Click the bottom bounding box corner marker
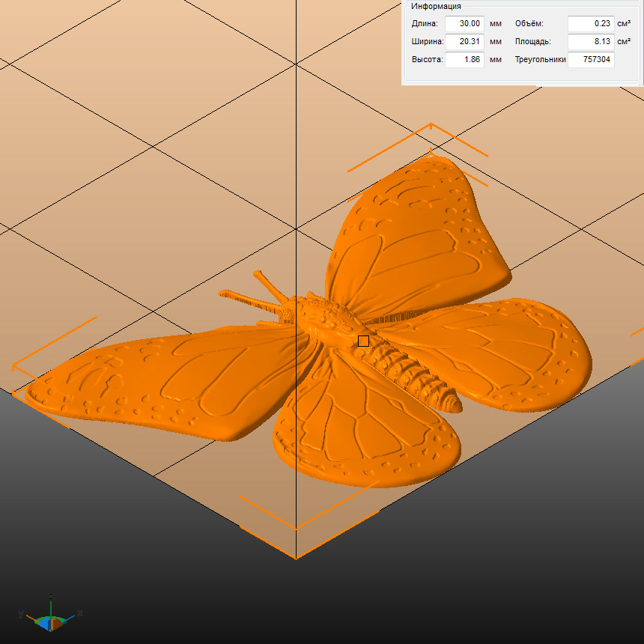 point(296,557)
